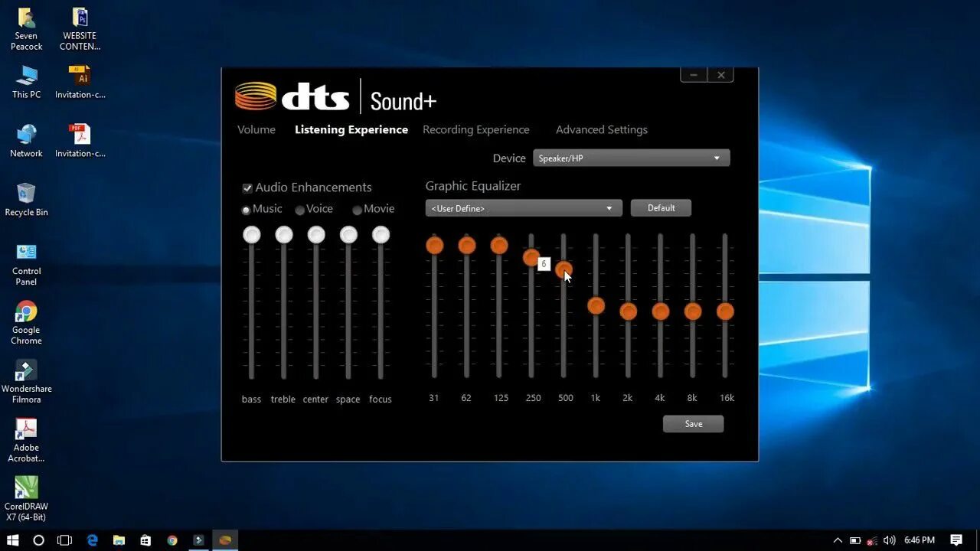The image size is (980, 551).
Task: Open the Action Center notifications icon
Action: coord(956,540)
